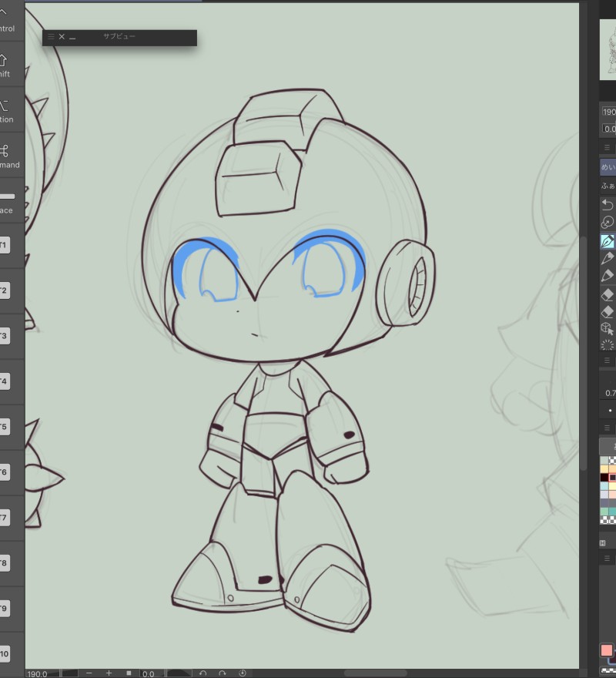Tap the Space edge key
616x678 pixels.
click(12, 200)
